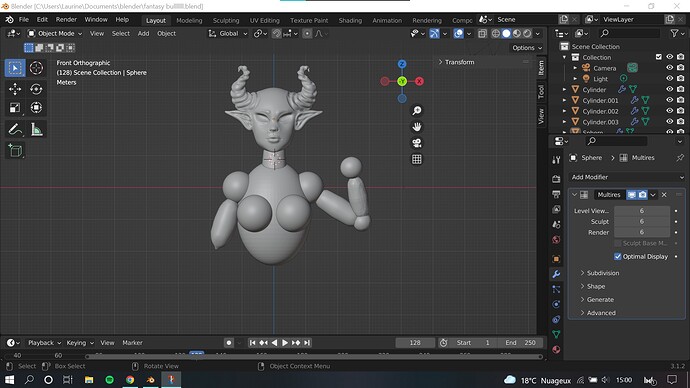
Task: Jump to the timeline start
Action: (x=252, y=343)
